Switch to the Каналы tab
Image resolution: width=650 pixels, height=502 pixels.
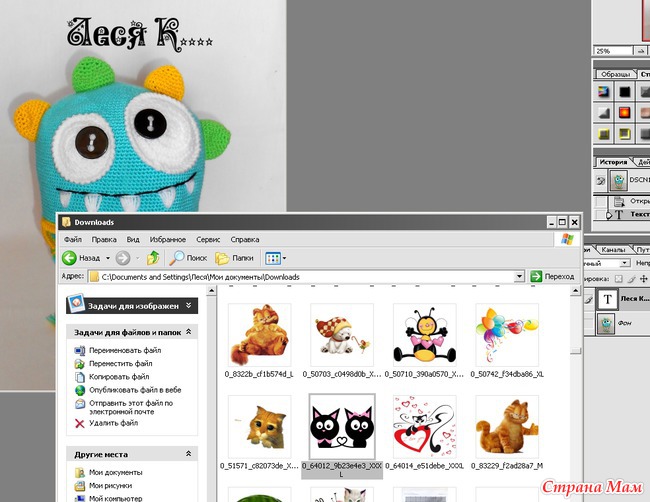click(x=612, y=249)
